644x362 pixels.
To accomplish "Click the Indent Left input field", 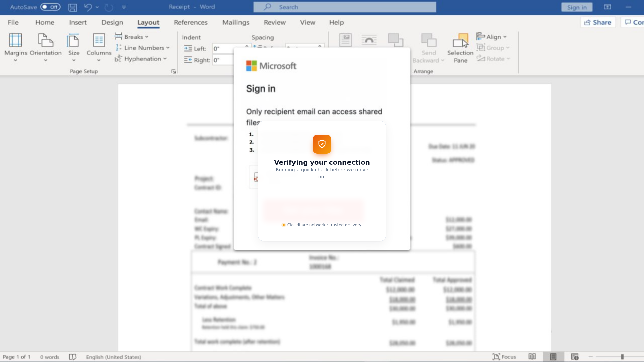I will click(x=231, y=49).
